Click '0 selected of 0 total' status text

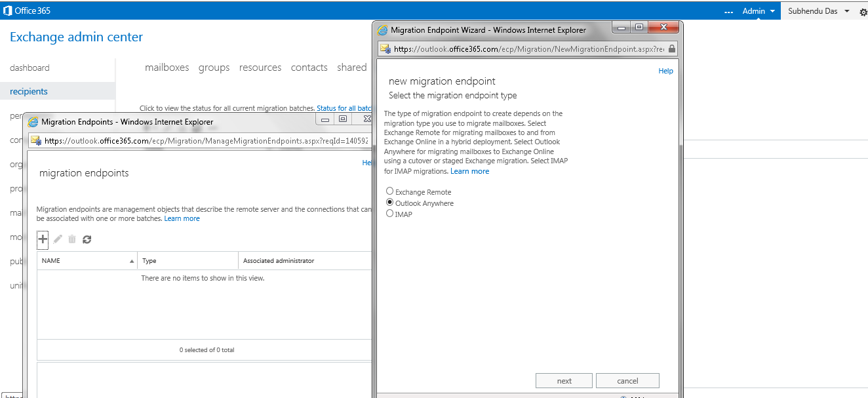coord(207,350)
